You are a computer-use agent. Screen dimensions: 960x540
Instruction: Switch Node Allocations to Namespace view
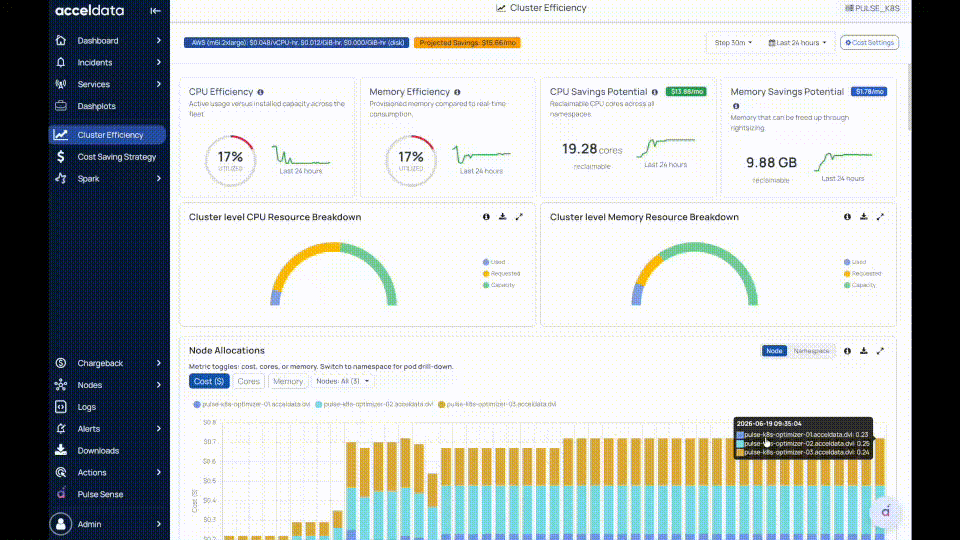point(811,351)
